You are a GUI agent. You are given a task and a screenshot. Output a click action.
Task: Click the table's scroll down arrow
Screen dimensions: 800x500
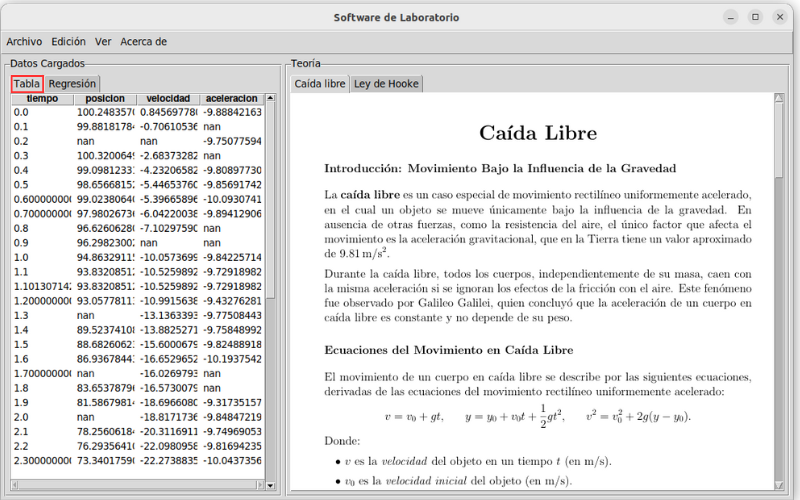point(270,486)
